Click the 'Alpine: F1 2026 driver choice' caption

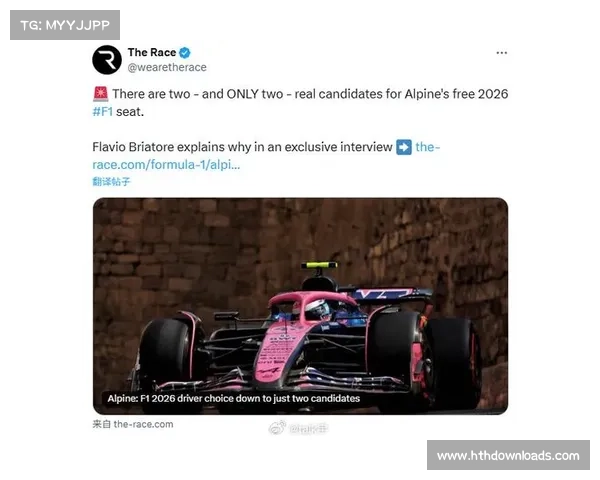pos(233,398)
